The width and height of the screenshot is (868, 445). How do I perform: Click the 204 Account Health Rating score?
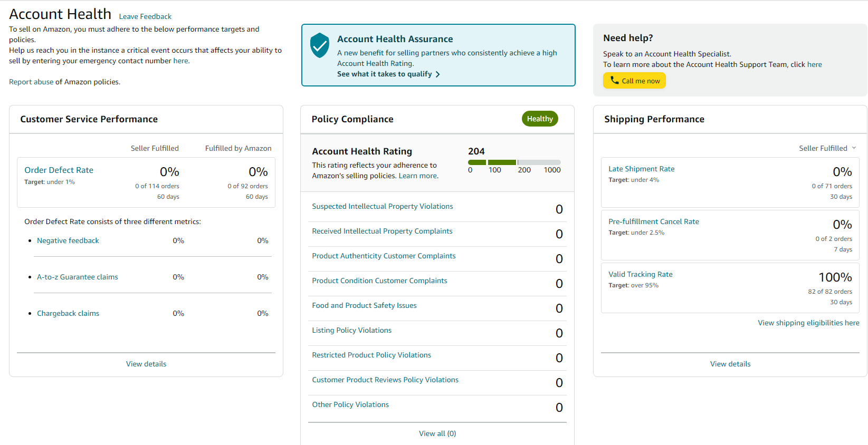click(476, 151)
